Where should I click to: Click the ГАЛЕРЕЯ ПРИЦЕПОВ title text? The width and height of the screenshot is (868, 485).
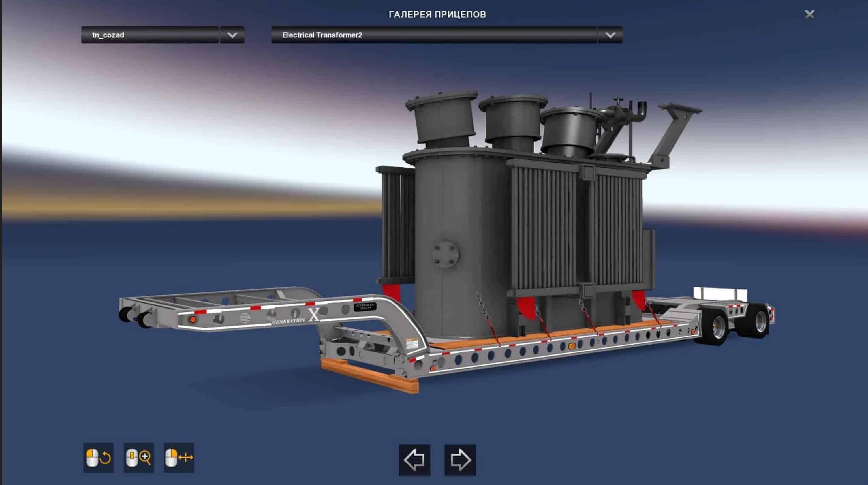437,14
